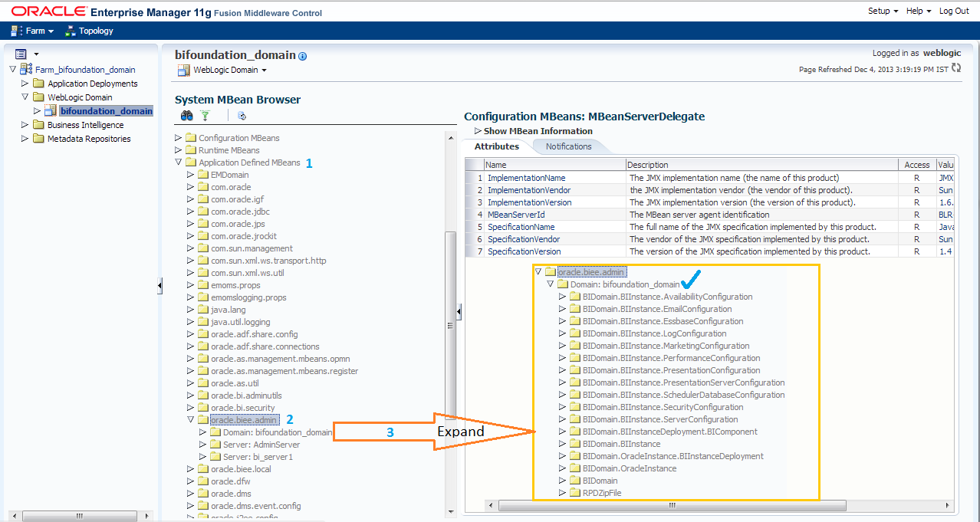
Task: Open the Setup menu
Action: [883, 11]
